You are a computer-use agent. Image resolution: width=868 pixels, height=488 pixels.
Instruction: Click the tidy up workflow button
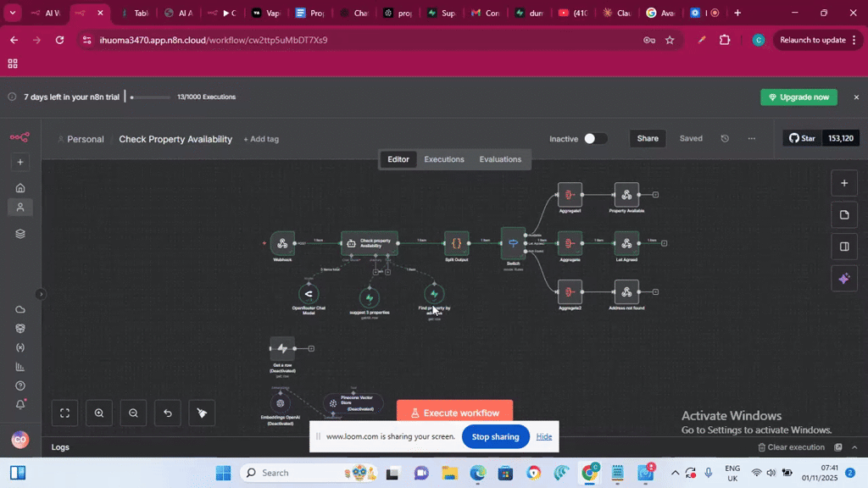(202, 413)
